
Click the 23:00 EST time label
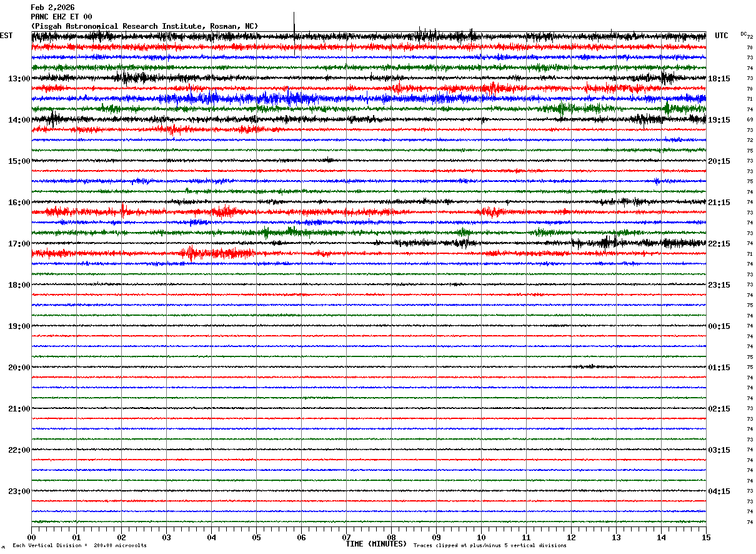click(19, 491)
